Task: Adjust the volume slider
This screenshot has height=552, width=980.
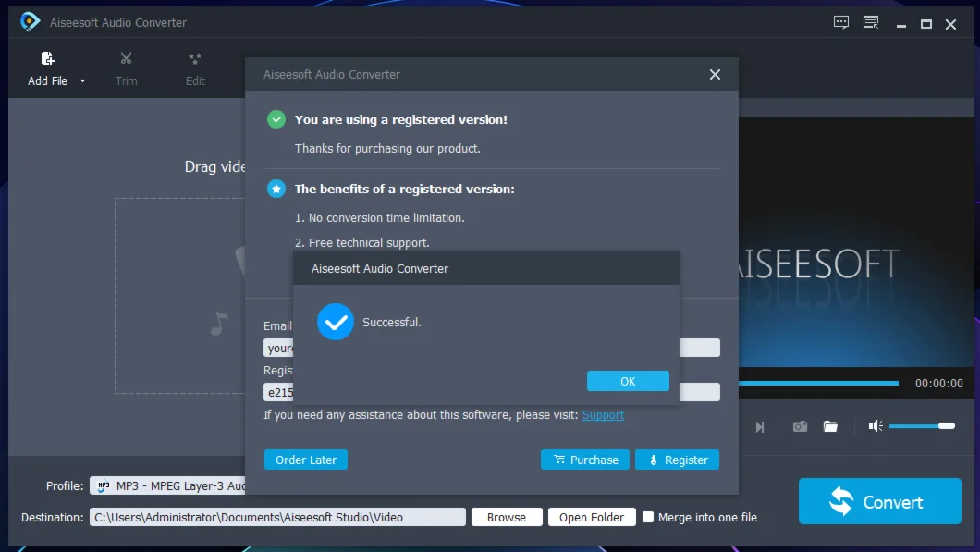Action: [922, 425]
